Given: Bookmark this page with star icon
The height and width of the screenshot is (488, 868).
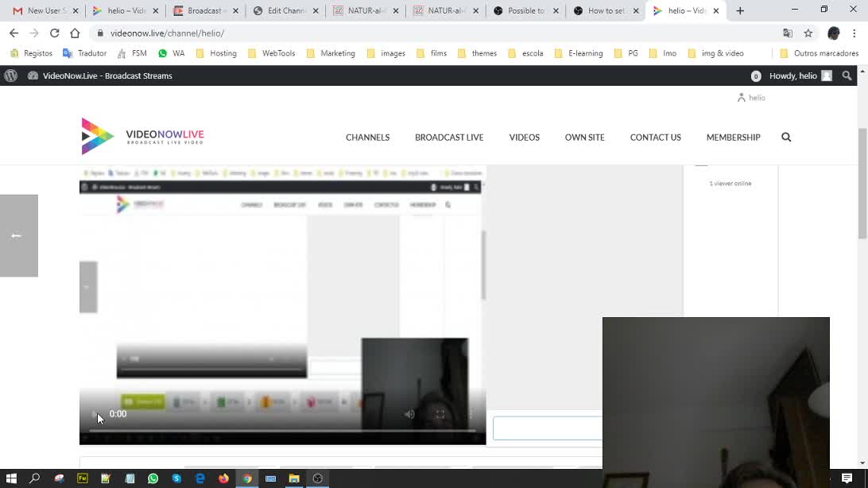Looking at the screenshot, I should [x=808, y=33].
